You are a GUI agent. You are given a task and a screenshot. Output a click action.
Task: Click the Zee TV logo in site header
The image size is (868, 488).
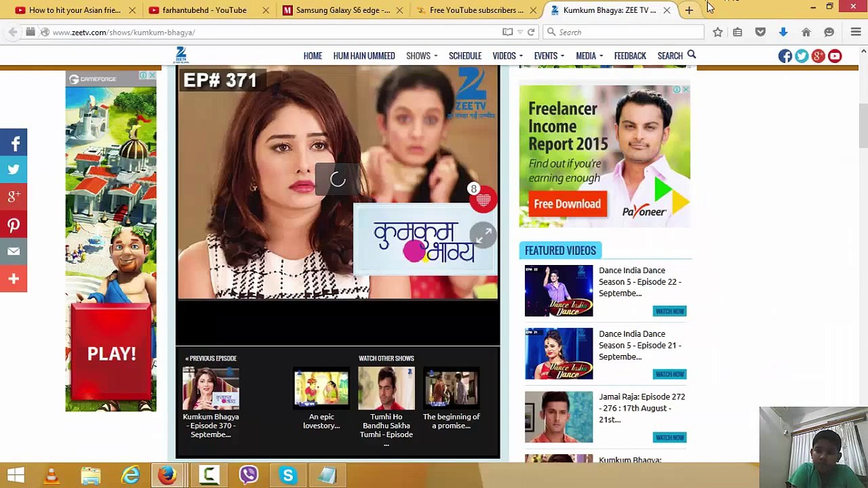coord(181,54)
